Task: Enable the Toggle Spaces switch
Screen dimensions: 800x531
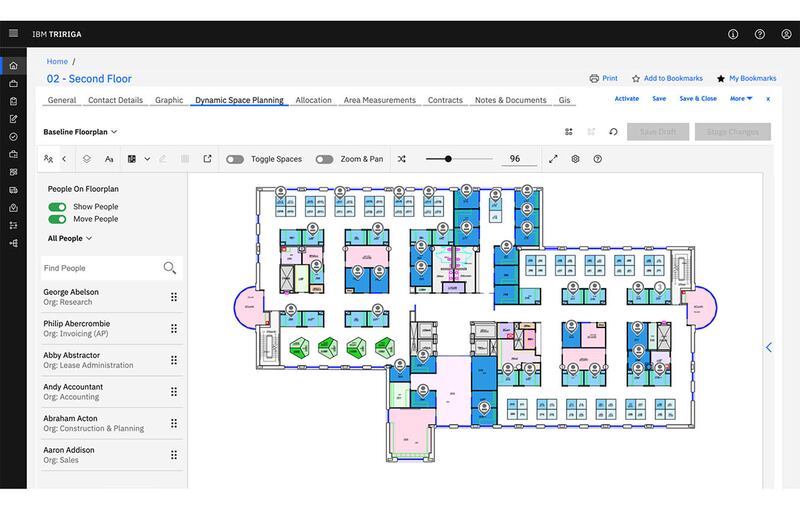Action: click(x=235, y=159)
